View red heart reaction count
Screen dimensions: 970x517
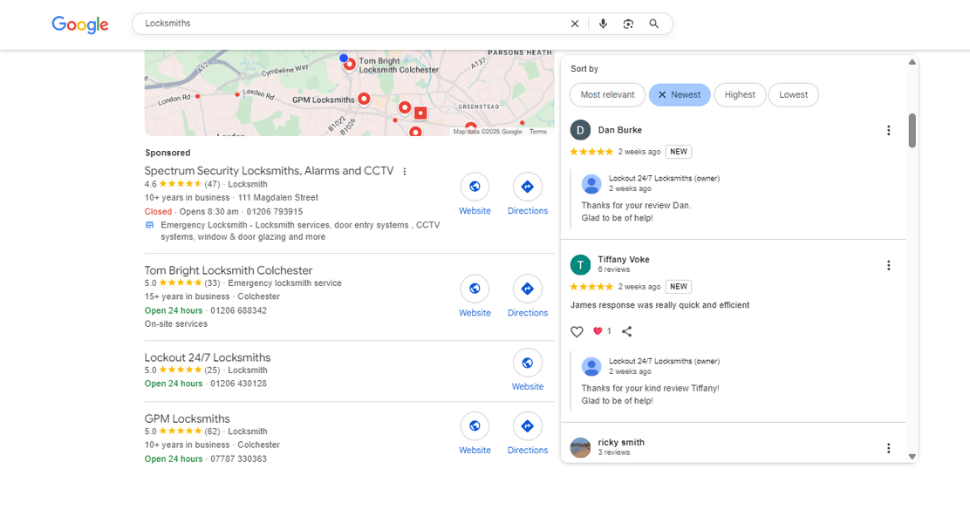[x=602, y=331]
